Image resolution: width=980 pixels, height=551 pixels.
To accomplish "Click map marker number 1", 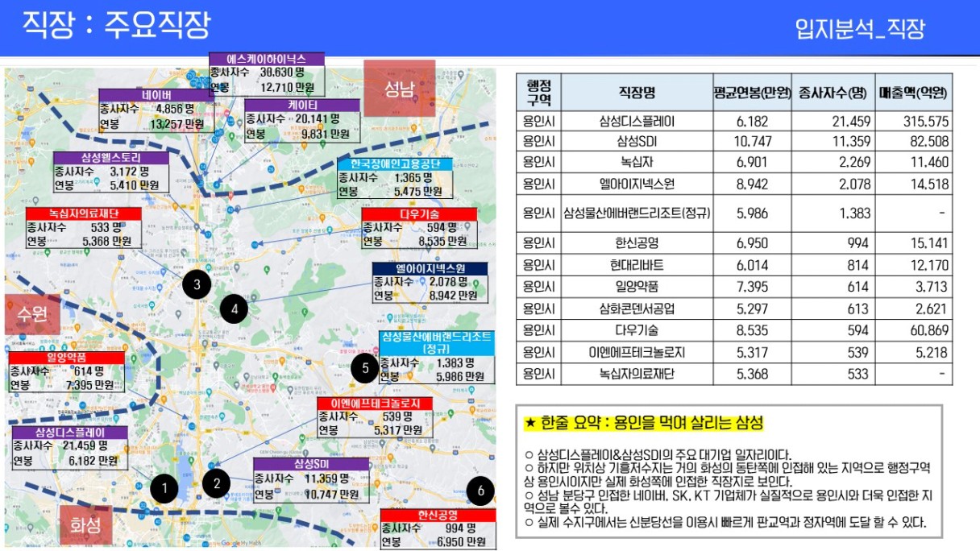I will point(164,488).
